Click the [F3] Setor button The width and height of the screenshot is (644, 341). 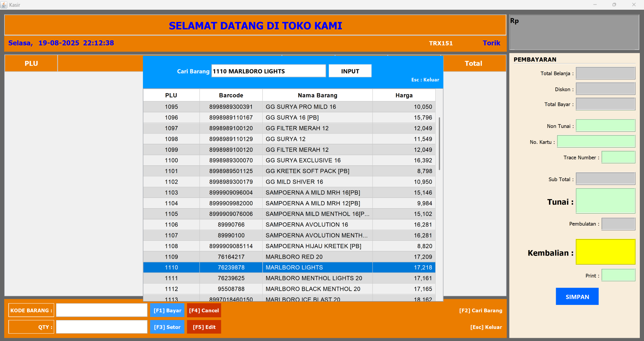tap(167, 327)
